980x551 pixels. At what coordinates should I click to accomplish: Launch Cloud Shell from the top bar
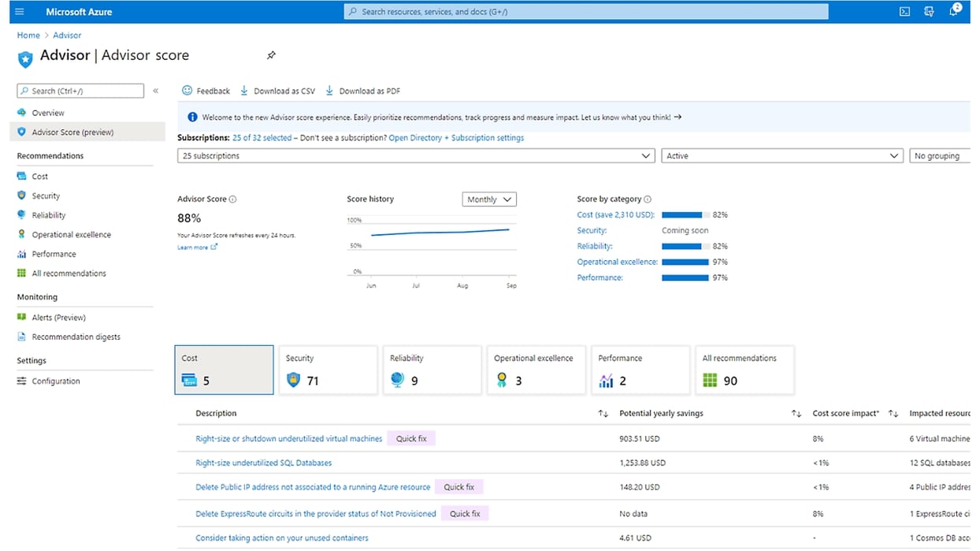tap(904, 11)
